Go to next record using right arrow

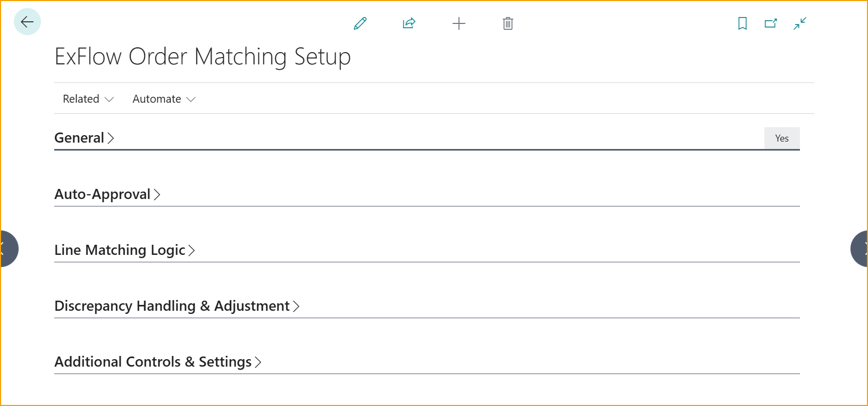861,248
